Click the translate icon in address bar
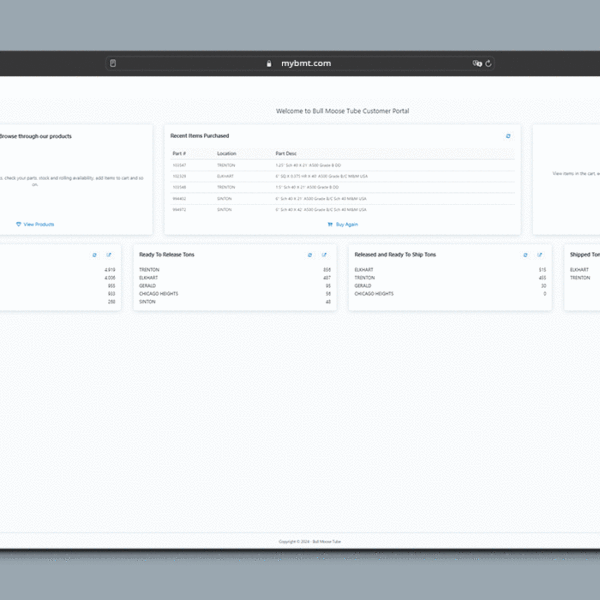Viewport: 600px width, 600px height. point(477,63)
